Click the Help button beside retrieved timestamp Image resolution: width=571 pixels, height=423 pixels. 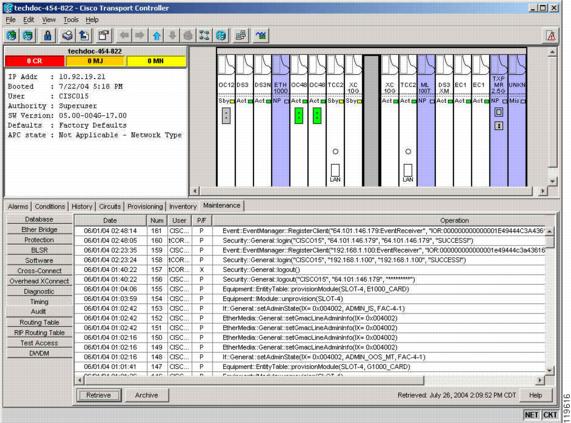[x=535, y=395]
